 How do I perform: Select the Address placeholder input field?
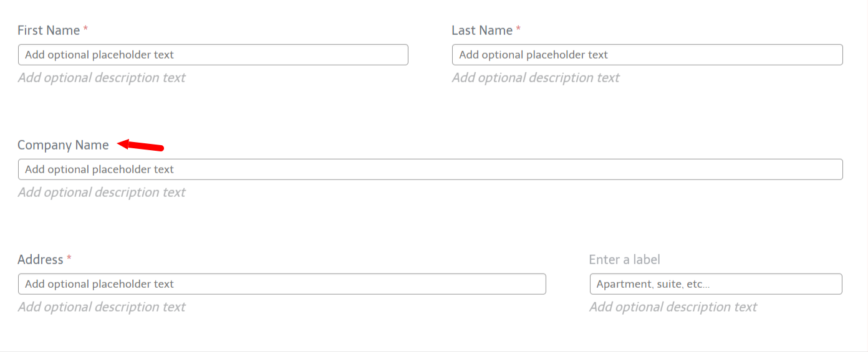pos(282,284)
